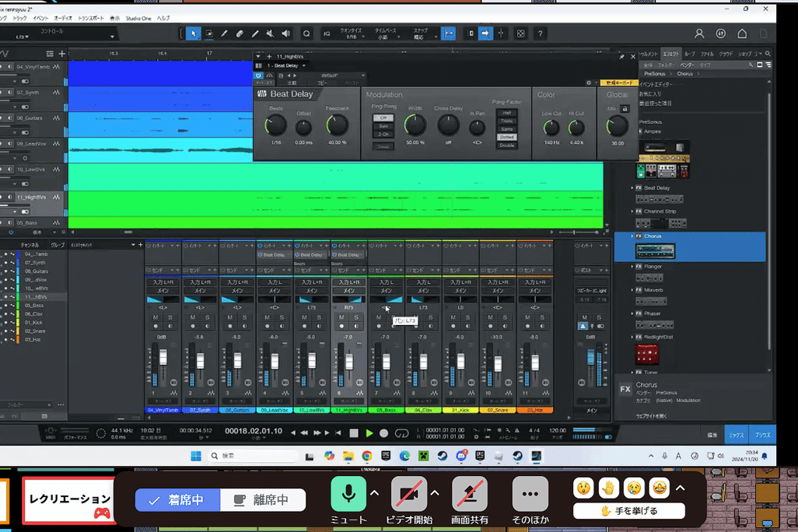This screenshot has width=798, height=532.
Task: Click the 編集 edit view button
Action: (712, 436)
